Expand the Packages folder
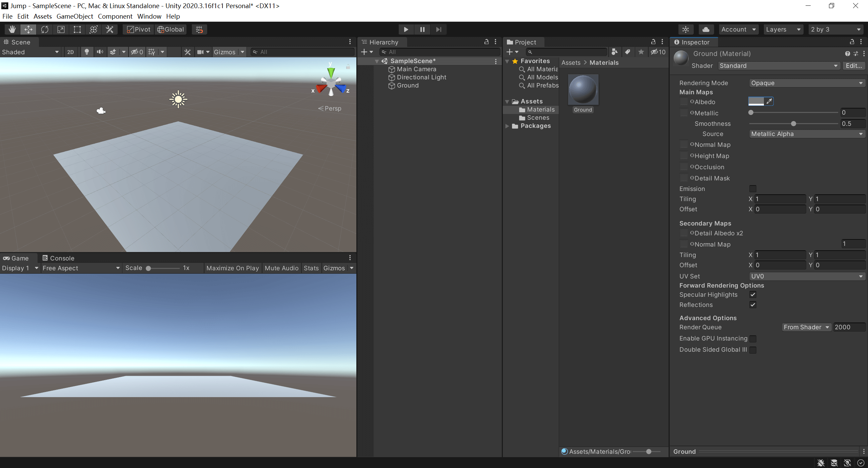The height and width of the screenshot is (468, 868). coord(507,126)
